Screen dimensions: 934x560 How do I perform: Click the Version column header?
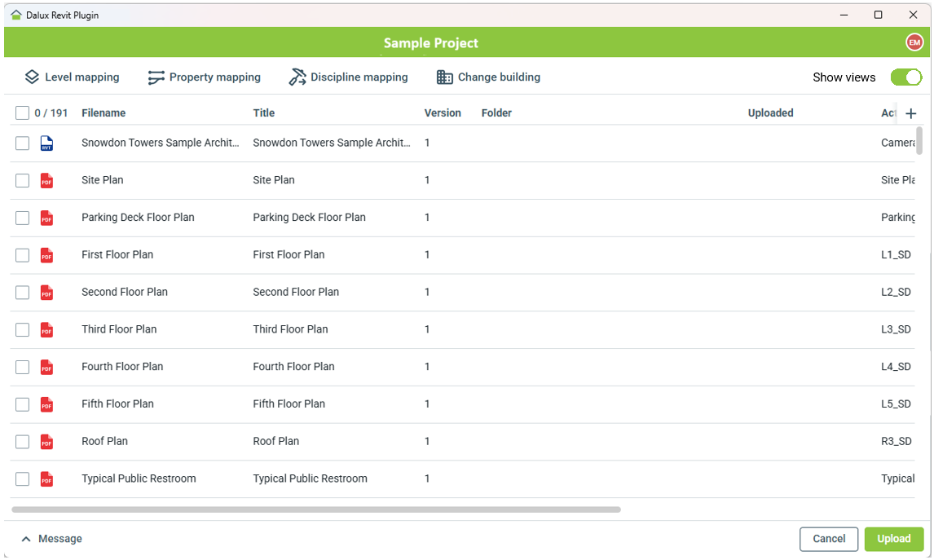443,113
